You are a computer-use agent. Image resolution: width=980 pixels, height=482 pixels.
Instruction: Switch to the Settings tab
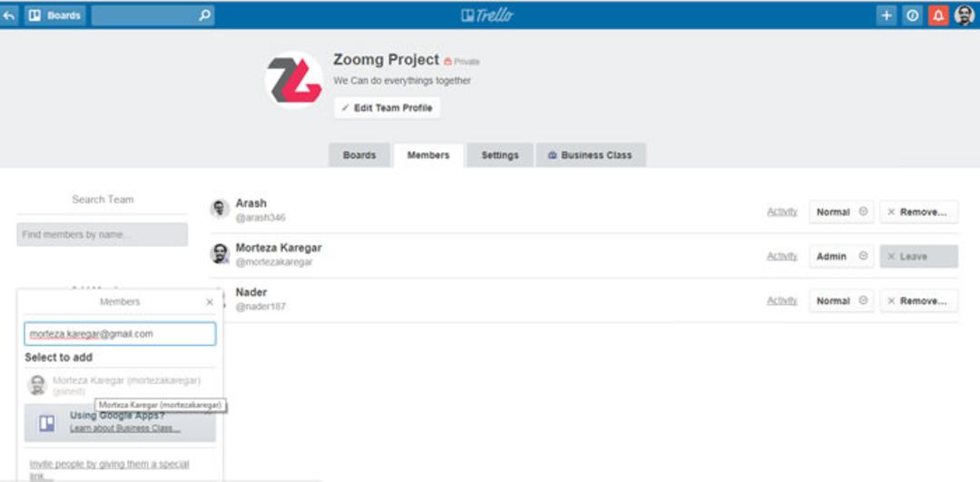[500, 155]
